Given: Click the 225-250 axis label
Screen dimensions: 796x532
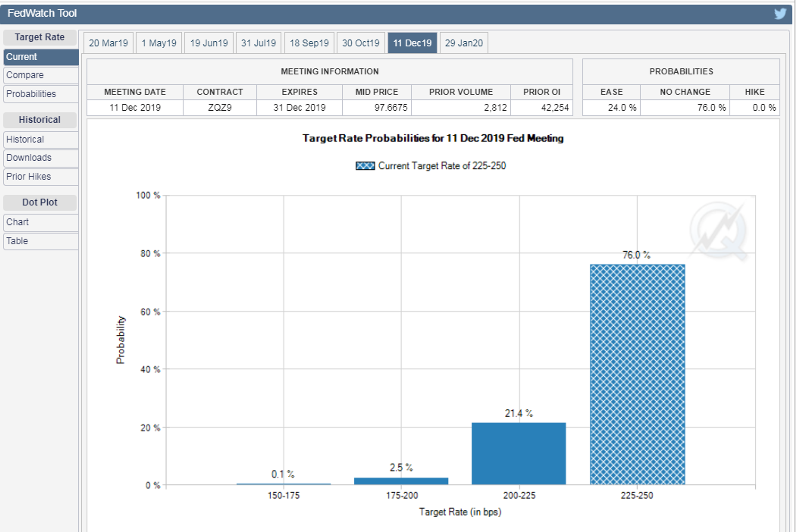Looking at the screenshot, I should pos(637,496).
